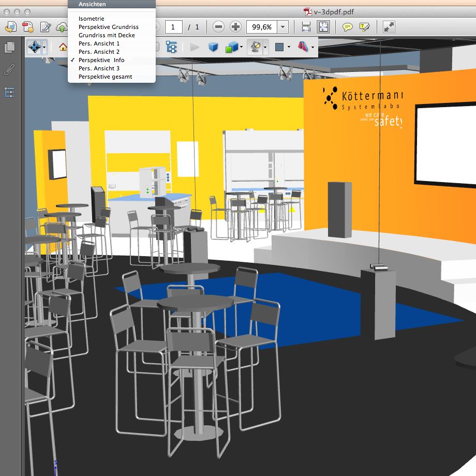Expand the model render mode dropdown
The width and height of the screenshot is (476, 476).
point(242,48)
